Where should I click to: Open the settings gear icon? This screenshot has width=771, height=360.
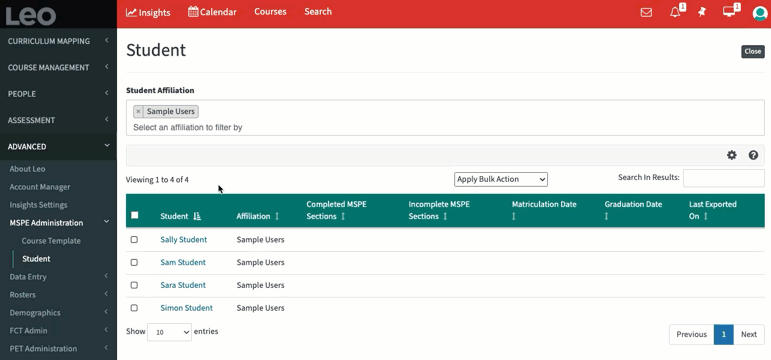coord(732,155)
